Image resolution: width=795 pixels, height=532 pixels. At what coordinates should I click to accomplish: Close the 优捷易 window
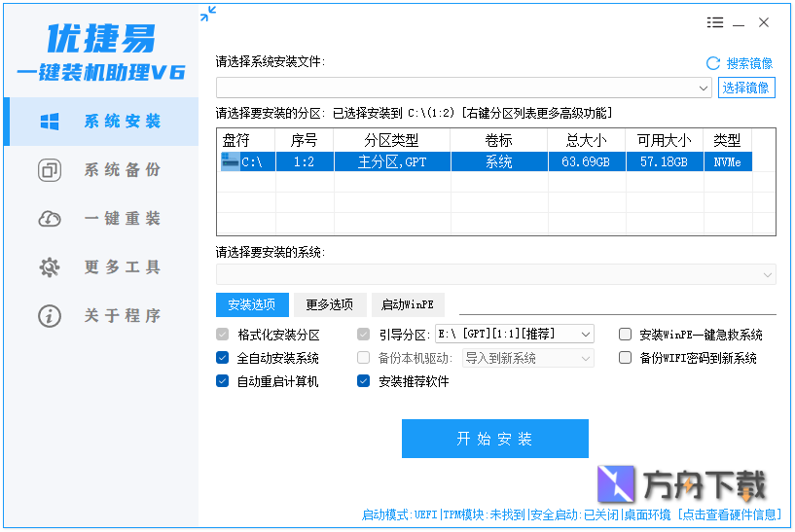pos(764,22)
